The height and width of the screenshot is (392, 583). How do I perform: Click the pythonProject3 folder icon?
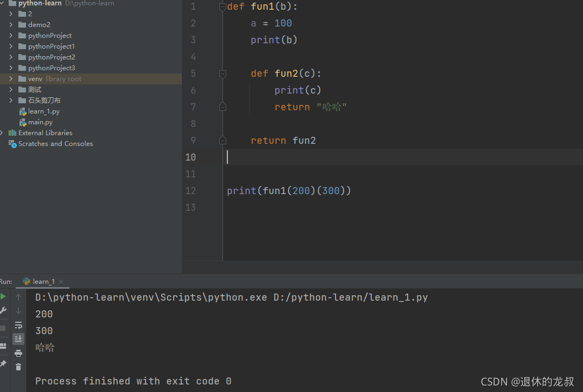point(22,68)
